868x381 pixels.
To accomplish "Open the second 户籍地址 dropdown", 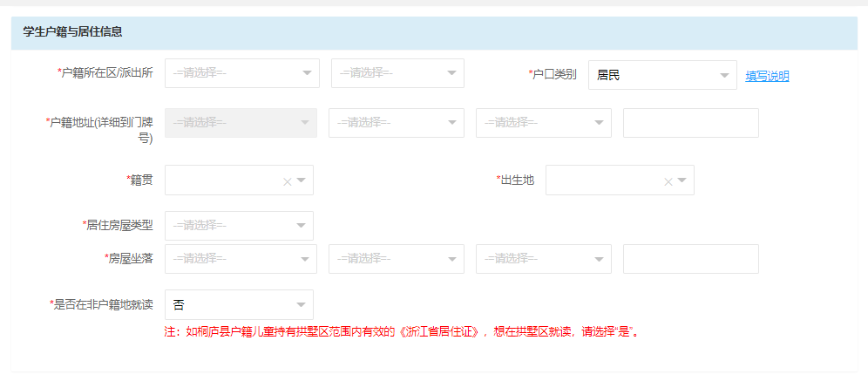I will click(x=397, y=123).
